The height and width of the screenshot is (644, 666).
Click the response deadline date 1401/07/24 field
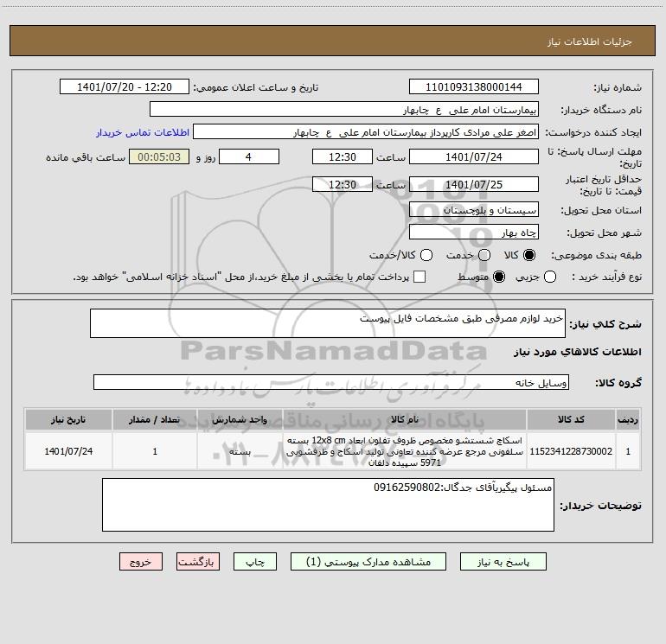click(x=474, y=156)
